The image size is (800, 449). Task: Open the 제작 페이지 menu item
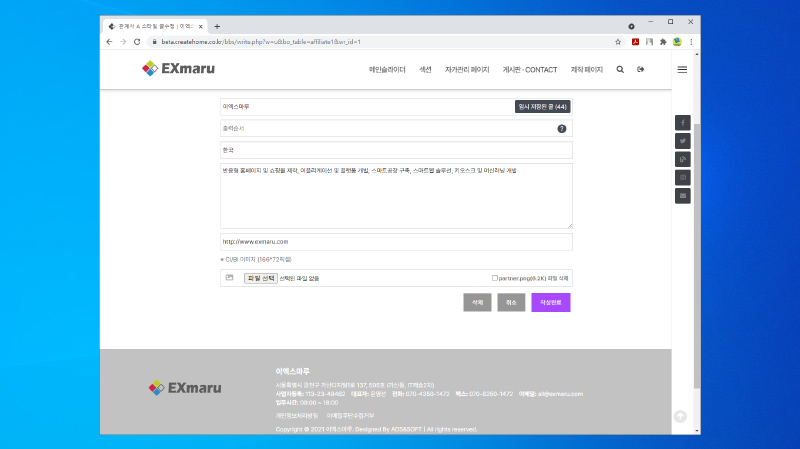coord(586,69)
